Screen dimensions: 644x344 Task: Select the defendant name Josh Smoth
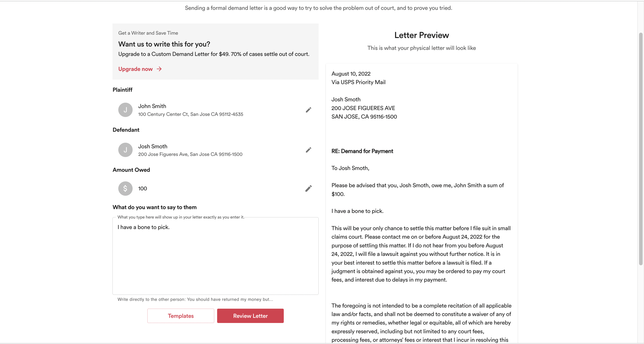pyautogui.click(x=153, y=147)
